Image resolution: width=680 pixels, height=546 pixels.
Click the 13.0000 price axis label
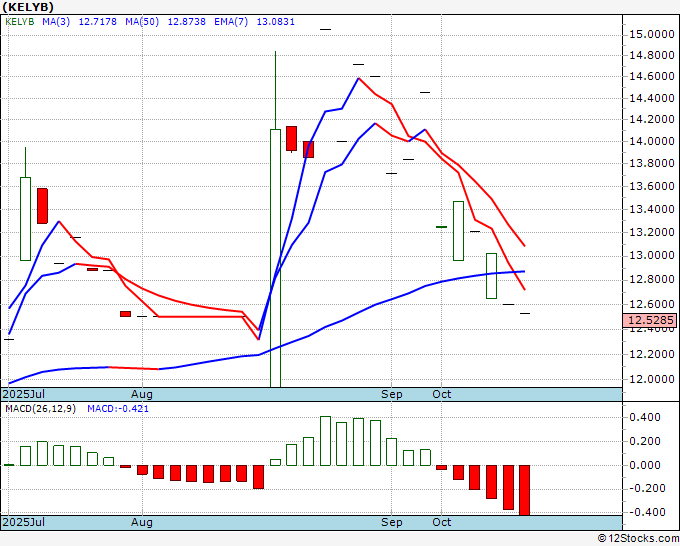652,255
